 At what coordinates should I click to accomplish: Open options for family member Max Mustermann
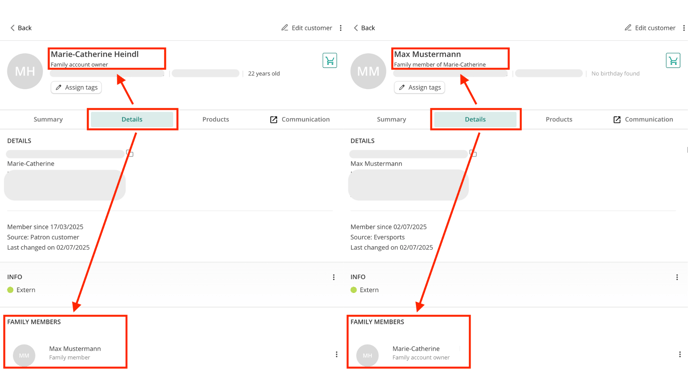tap(337, 354)
